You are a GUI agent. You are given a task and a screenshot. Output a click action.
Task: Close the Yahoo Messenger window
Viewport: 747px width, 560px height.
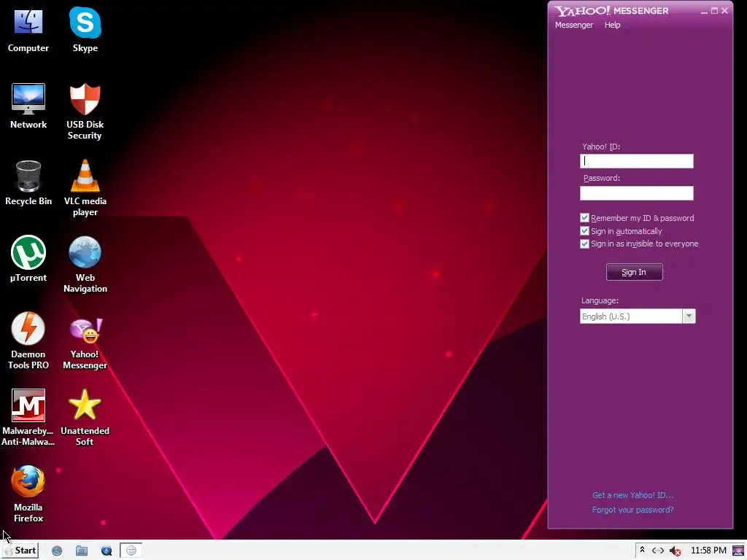tap(724, 10)
